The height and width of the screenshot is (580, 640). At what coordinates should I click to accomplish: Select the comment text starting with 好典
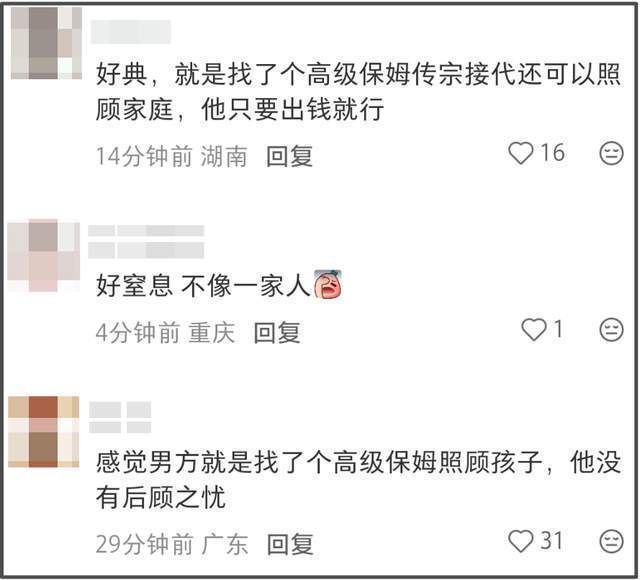(358, 92)
